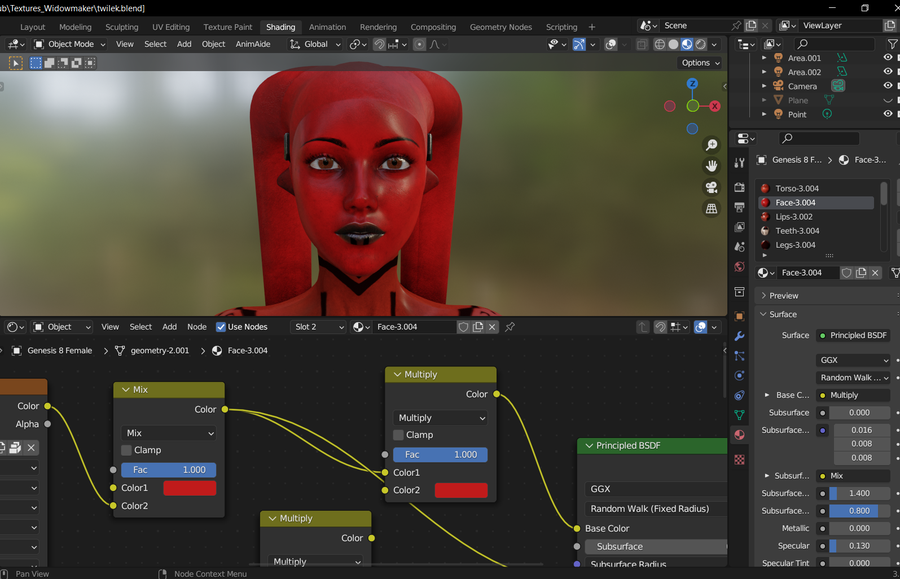Select solid viewport shading

673,44
